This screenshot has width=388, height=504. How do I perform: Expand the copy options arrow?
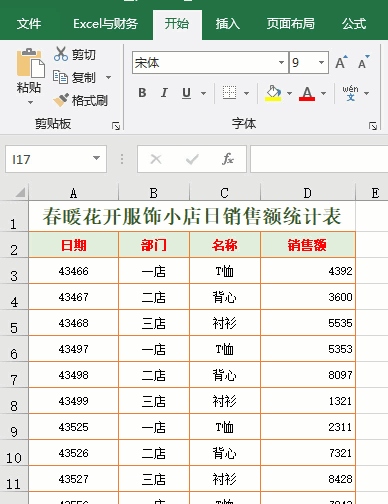tap(108, 78)
